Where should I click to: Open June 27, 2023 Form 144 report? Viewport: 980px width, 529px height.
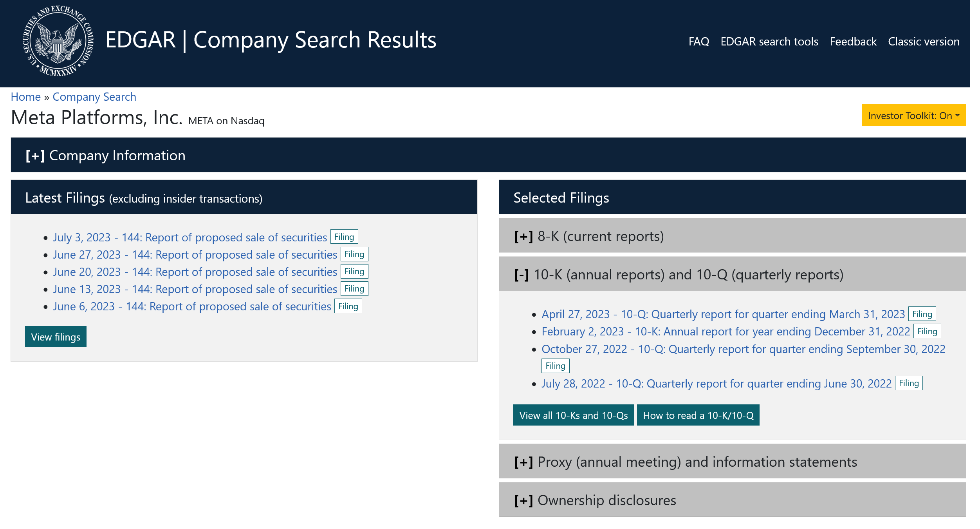pos(195,255)
